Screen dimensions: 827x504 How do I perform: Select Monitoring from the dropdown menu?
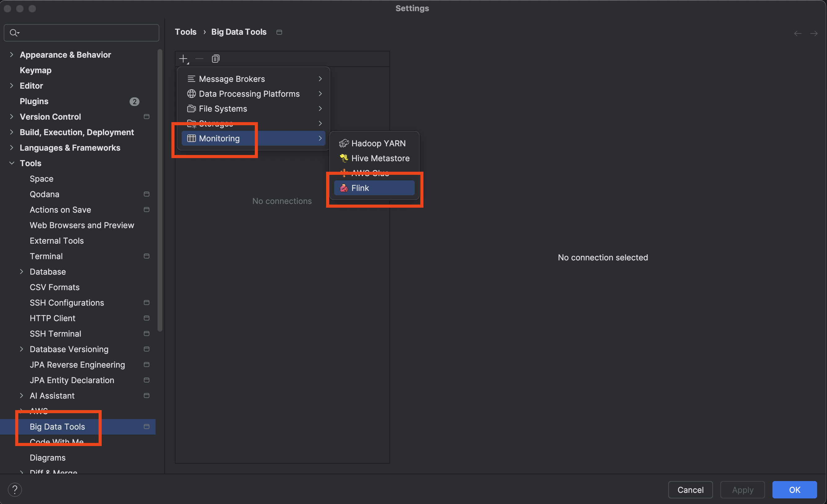[x=219, y=138]
